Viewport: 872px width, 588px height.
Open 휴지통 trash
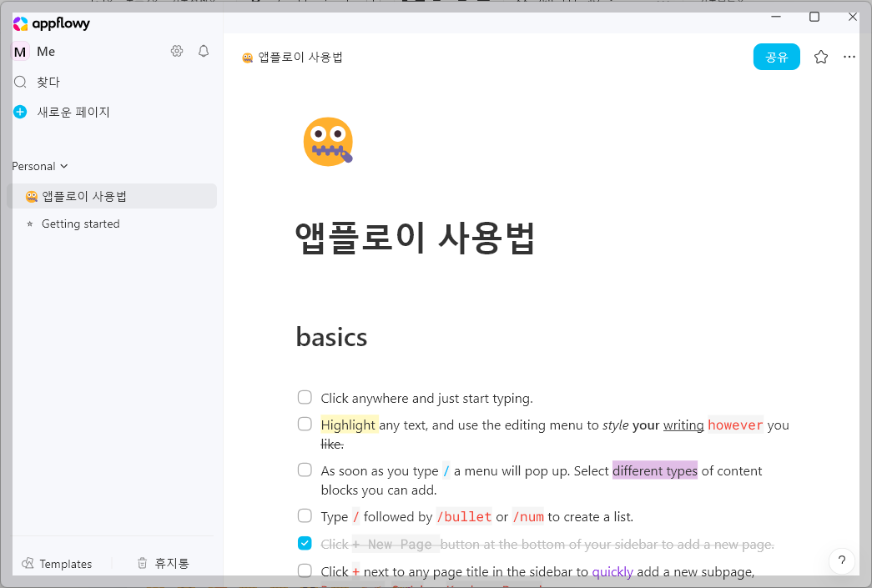tap(163, 564)
